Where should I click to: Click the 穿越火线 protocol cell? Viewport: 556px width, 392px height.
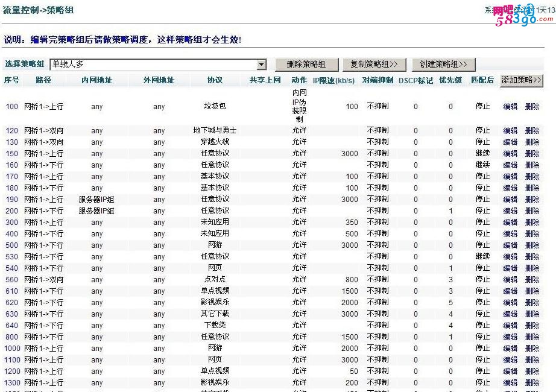215,142
